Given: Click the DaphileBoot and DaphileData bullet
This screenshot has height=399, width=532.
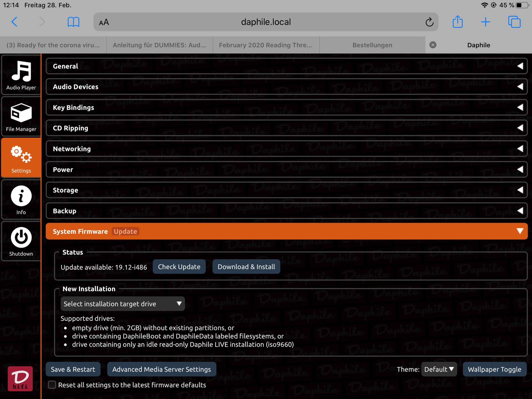Looking at the screenshot, I should coord(178,336).
